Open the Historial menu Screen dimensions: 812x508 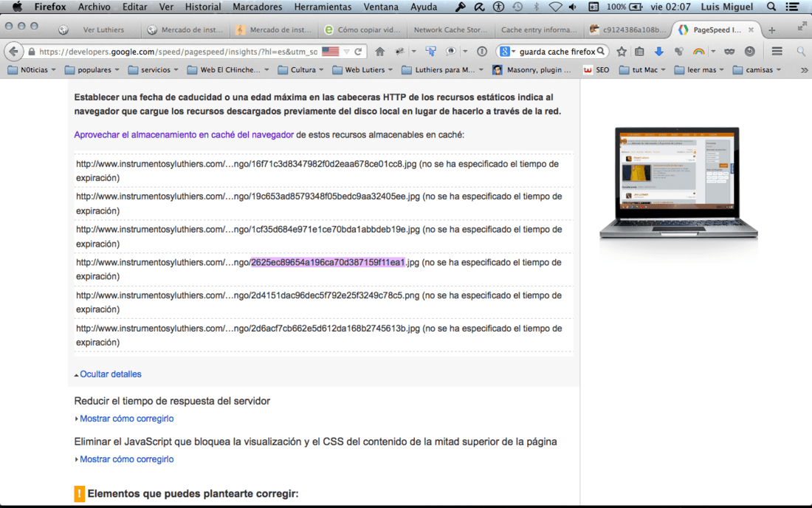[203, 7]
